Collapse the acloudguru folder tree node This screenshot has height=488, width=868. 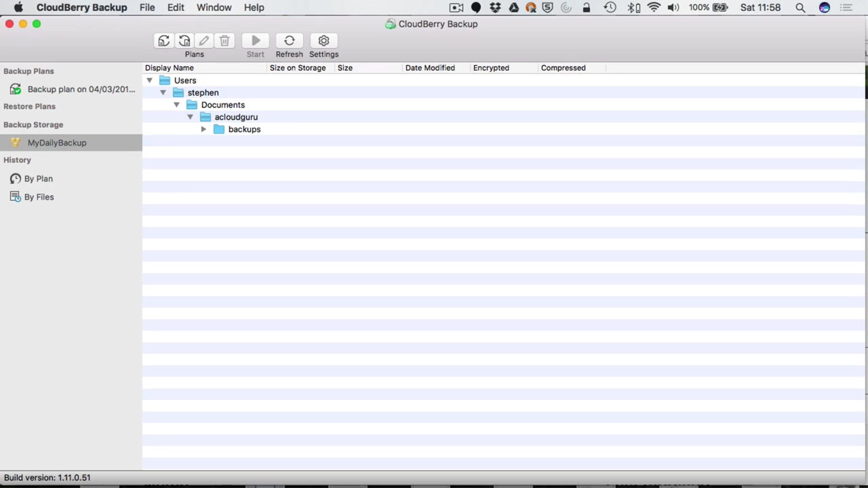click(190, 117)
